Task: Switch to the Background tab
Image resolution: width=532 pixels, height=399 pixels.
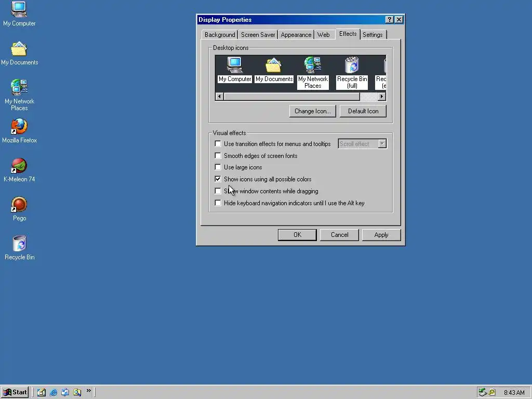Action: coord(220,35)
